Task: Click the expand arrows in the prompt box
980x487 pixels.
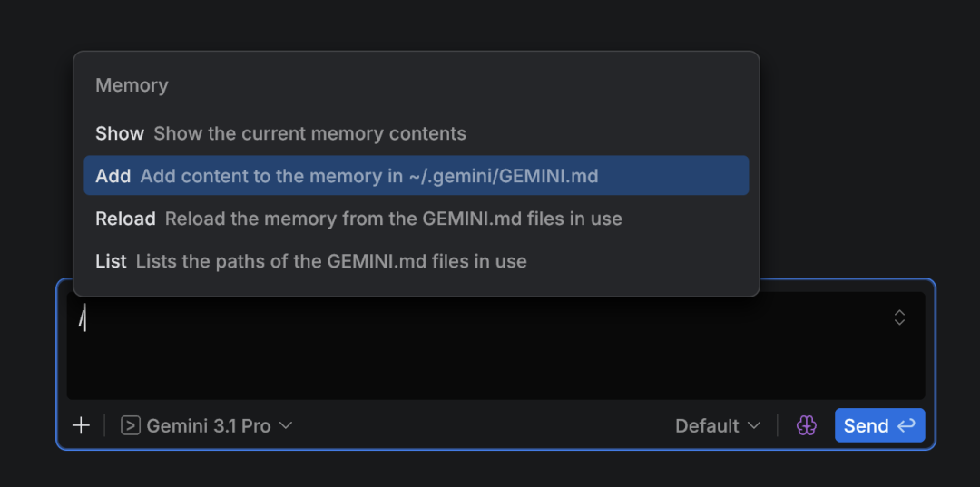Action: tap(899, 317)
